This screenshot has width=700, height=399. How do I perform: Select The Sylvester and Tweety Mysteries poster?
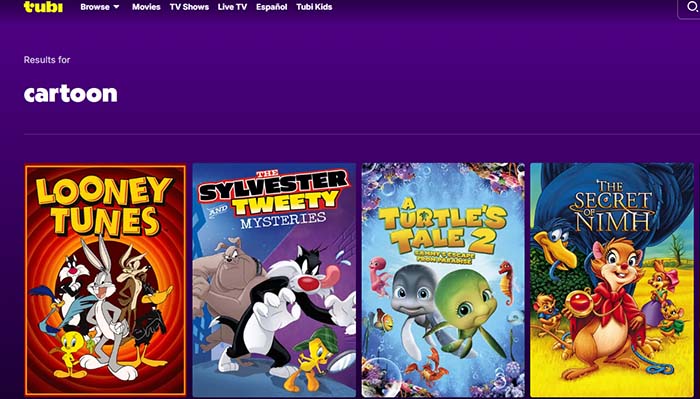point(274,280)
